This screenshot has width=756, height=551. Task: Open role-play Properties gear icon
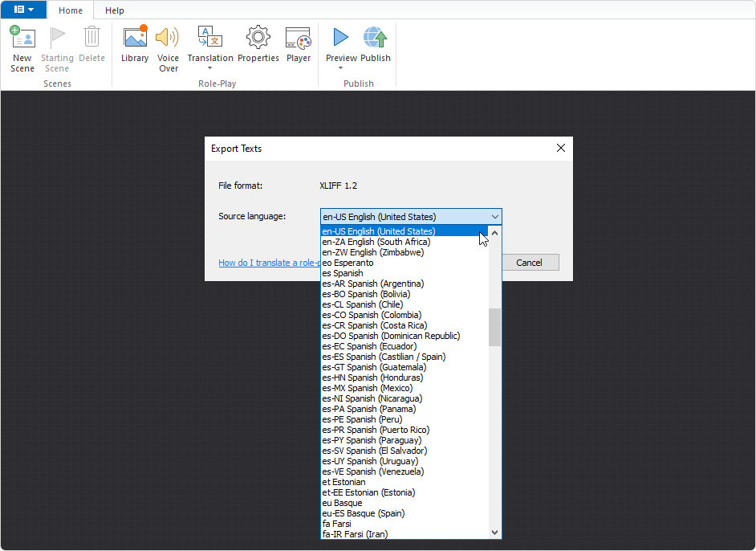click(258, 39)
